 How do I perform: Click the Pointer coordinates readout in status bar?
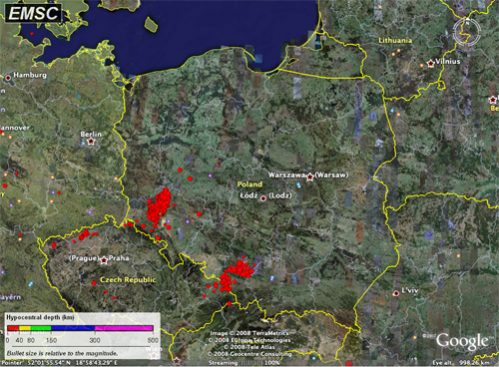(59, 362)
